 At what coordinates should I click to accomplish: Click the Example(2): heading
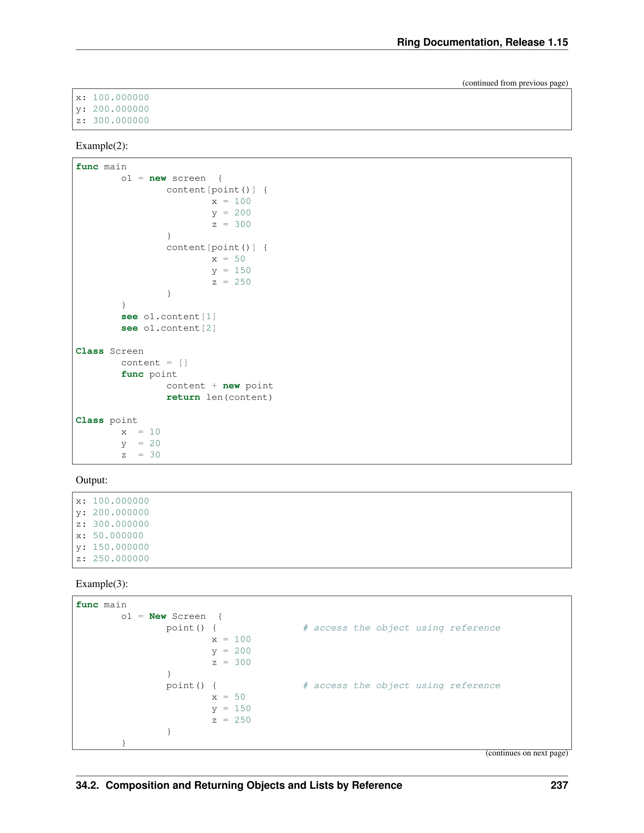coord(102,146)
